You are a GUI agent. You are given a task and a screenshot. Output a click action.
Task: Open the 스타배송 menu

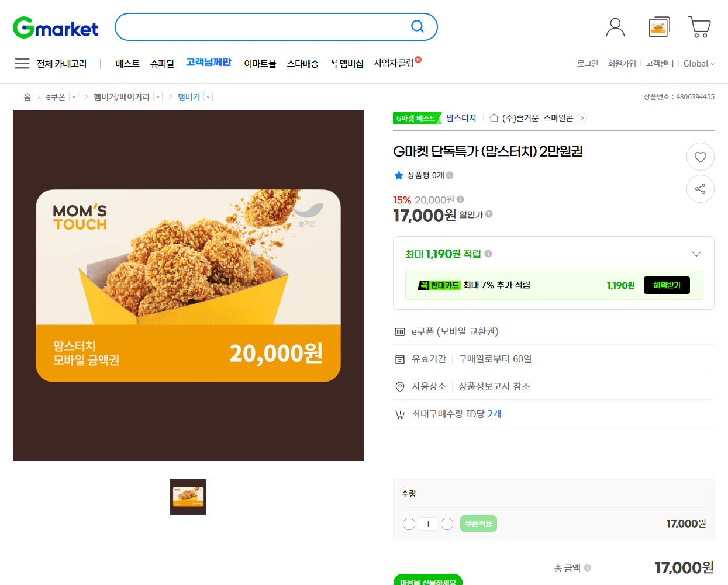[303, 63]
